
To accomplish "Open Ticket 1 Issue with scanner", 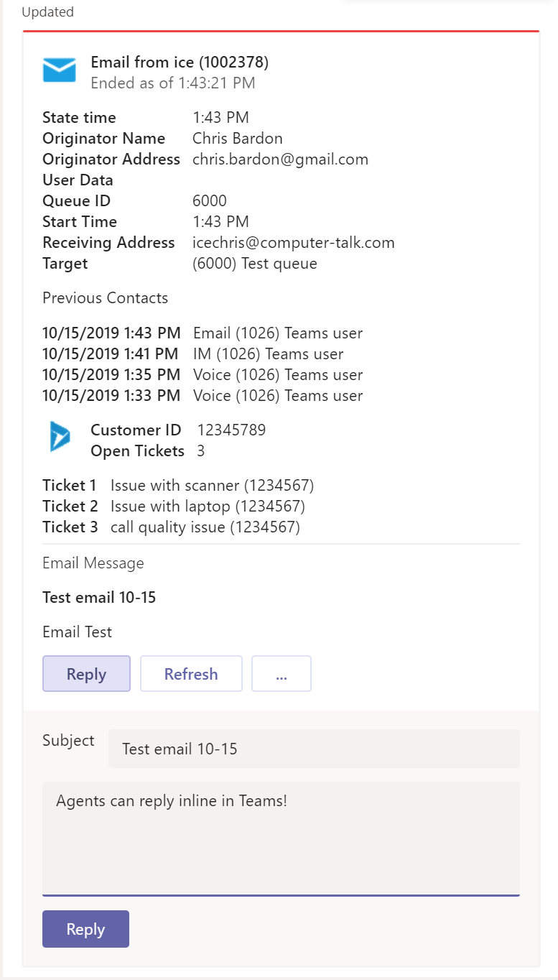I will pyautogui.click(x=178, y=486).
